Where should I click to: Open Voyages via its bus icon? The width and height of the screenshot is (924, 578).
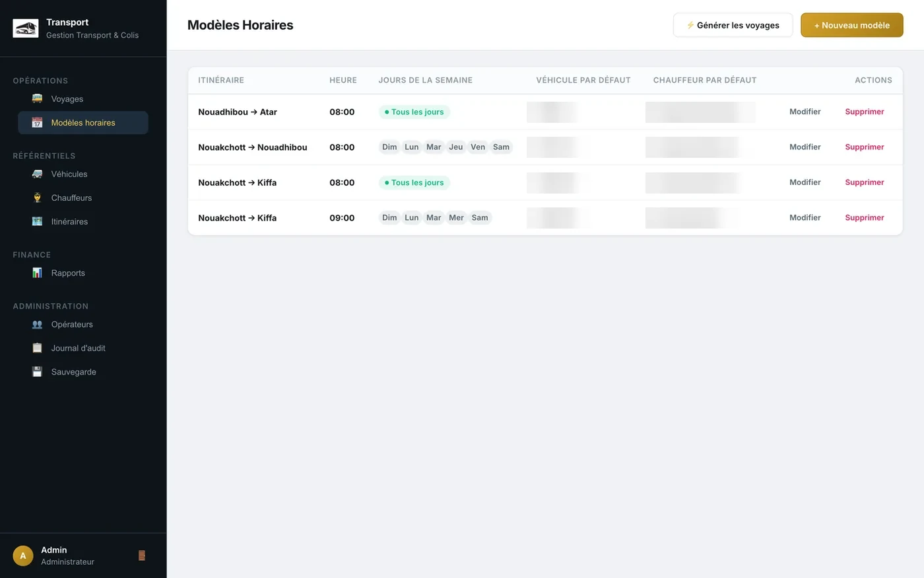pos(37,99)
